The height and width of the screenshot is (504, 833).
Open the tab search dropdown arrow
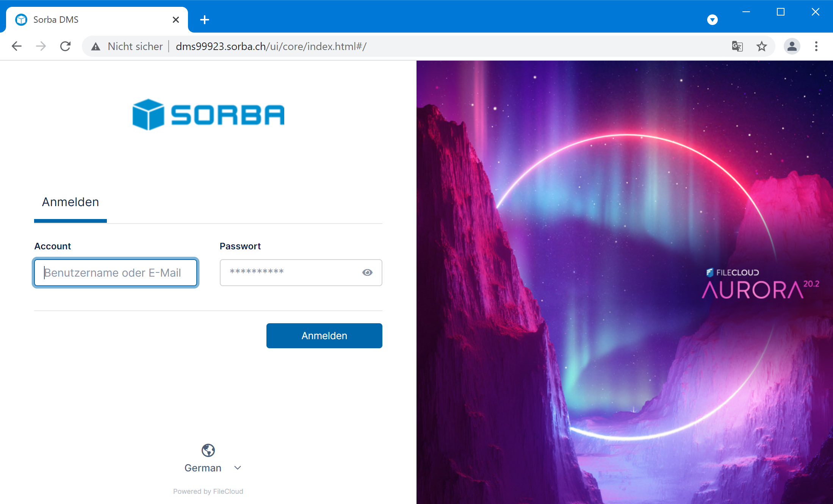(x=712, y=20)
